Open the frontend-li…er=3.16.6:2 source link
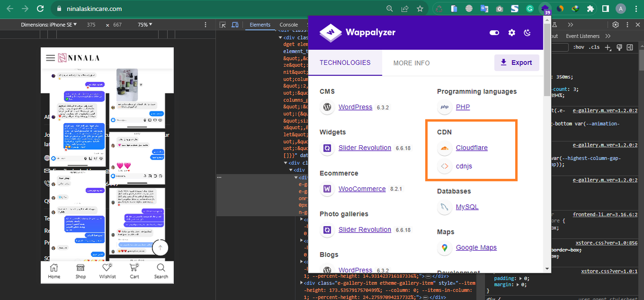 605,215
